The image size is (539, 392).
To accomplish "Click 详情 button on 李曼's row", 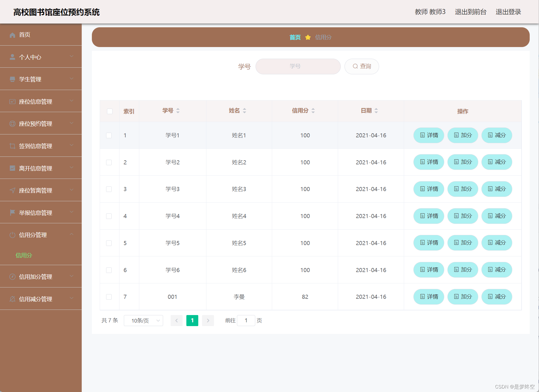I will [x=429, y=297].
